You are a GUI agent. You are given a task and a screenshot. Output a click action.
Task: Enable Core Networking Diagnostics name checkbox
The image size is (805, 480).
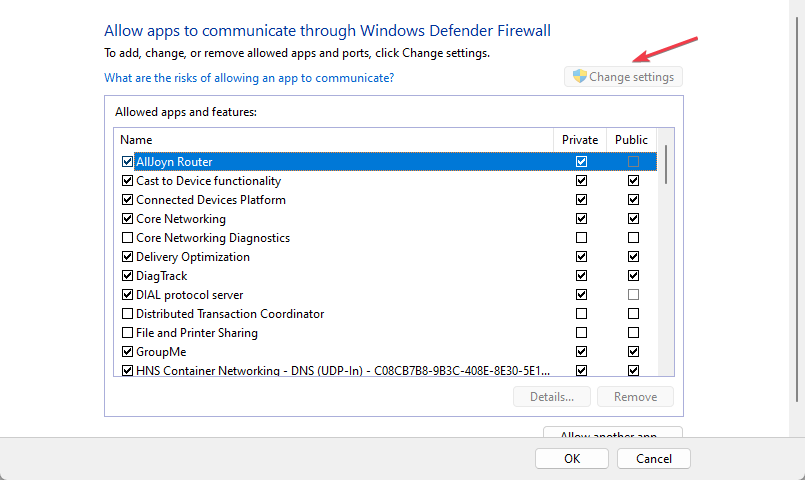coord(127,238)
